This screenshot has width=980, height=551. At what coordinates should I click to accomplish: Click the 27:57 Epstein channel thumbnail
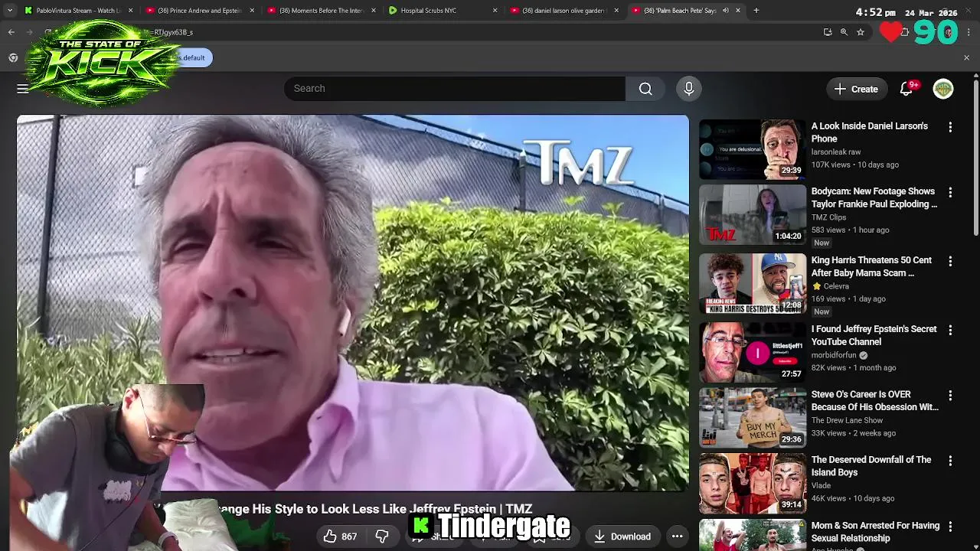(753, 352)
